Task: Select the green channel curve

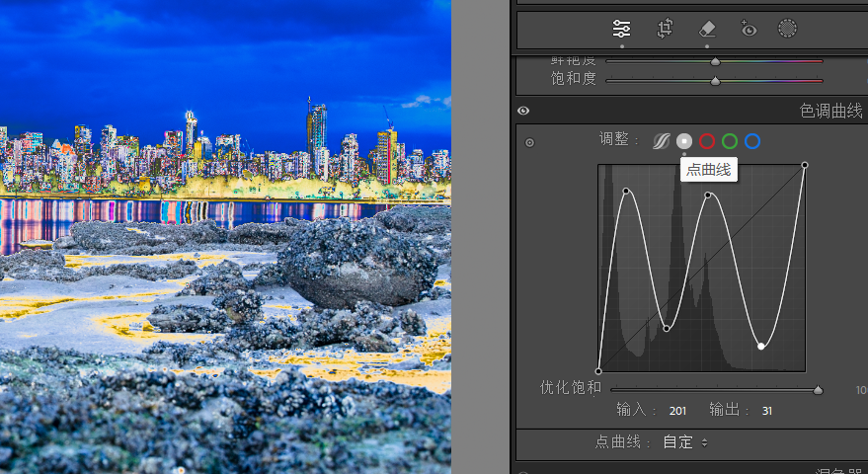Action: tap(730, 142)
